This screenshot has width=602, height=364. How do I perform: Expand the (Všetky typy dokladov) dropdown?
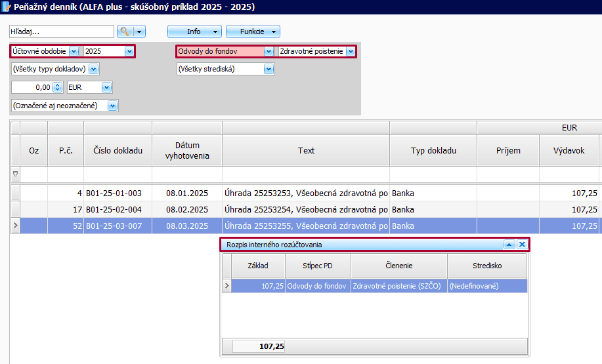(93, 69)
